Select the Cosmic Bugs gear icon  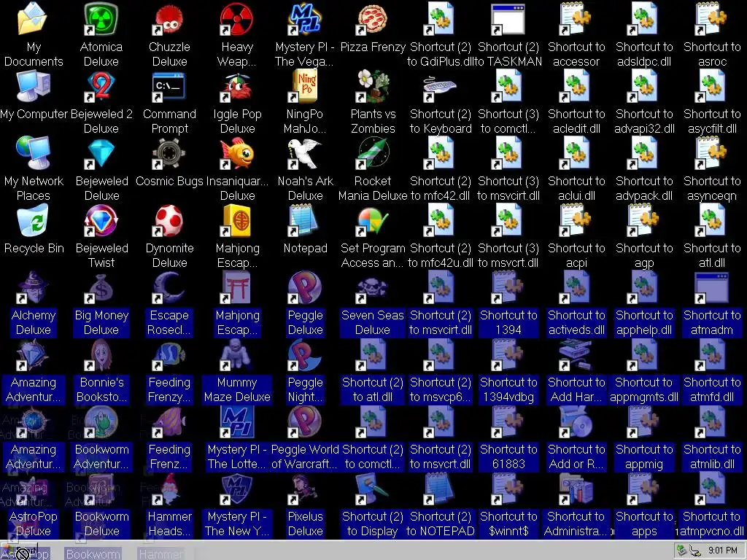click(169, 153)
